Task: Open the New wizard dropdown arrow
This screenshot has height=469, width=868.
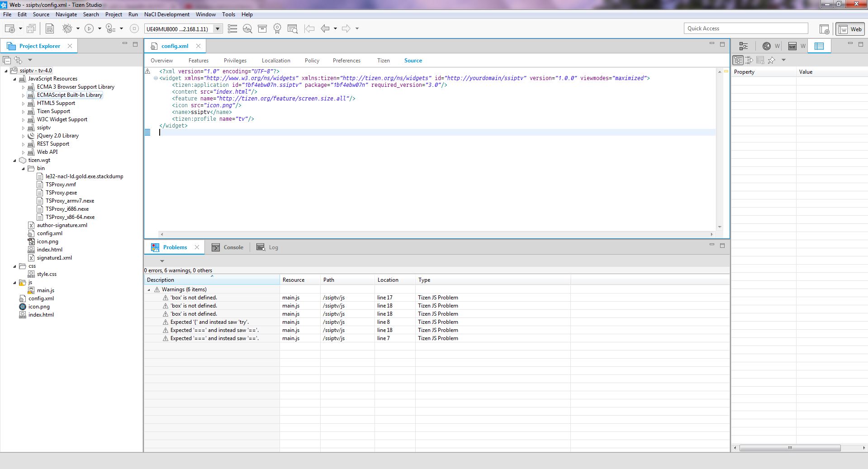Action: click(x=20, y=28)
